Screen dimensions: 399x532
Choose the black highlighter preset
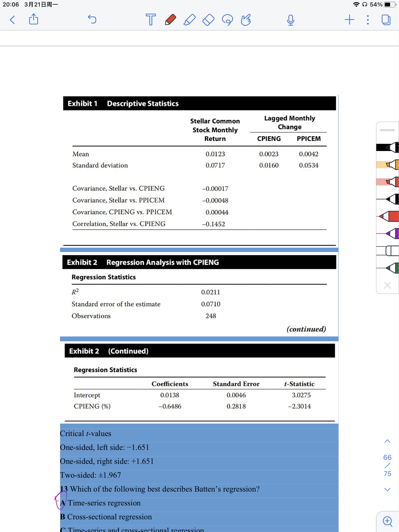(388, 147)
